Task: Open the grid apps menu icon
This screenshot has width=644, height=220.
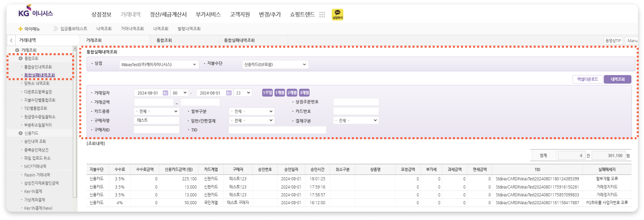Action: coord(322,15)
